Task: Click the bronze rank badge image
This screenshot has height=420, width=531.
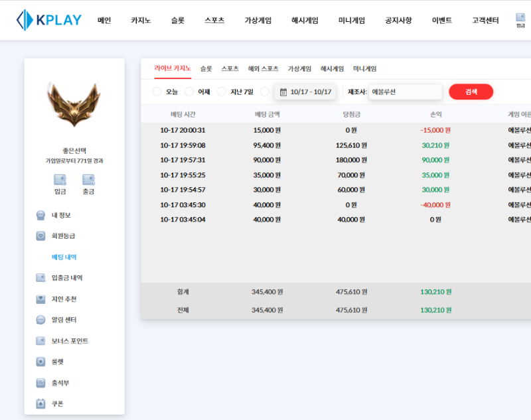Action: click(x=74, y=105)
